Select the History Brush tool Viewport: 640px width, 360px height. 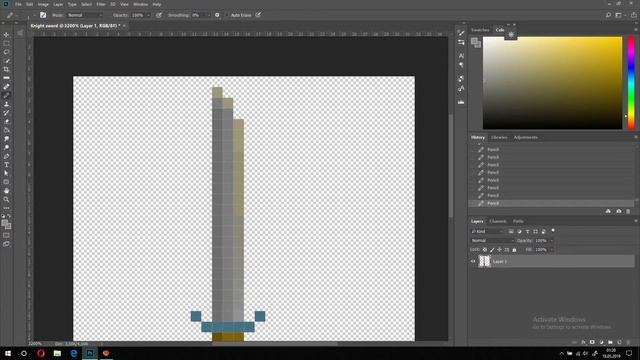click(x=6, y=113)
